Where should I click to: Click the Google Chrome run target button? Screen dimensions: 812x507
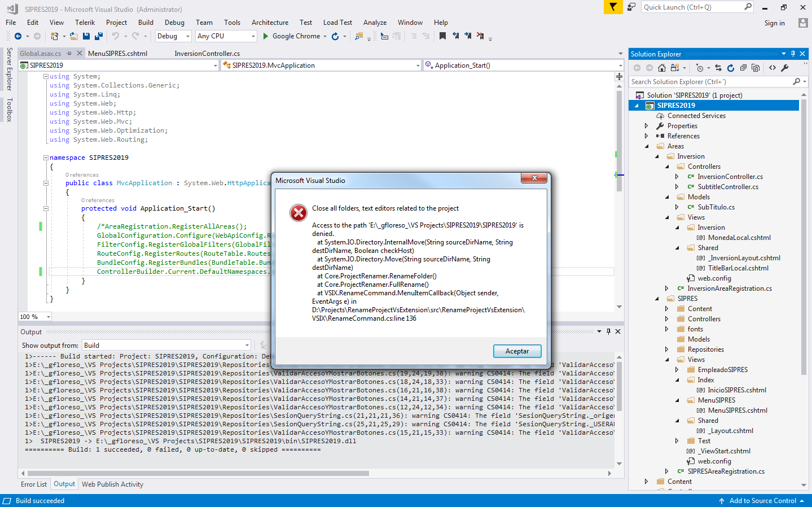pos(296,36)
